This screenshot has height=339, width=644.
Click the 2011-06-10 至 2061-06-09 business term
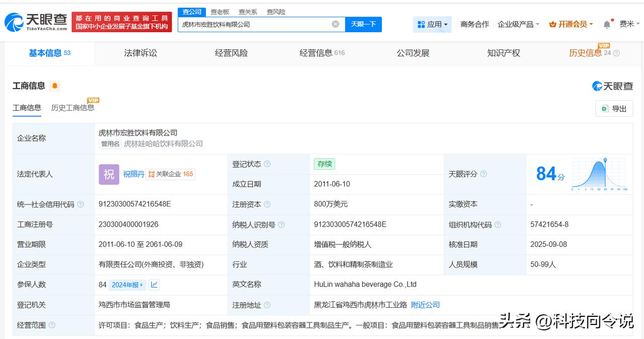click(140, 244)
